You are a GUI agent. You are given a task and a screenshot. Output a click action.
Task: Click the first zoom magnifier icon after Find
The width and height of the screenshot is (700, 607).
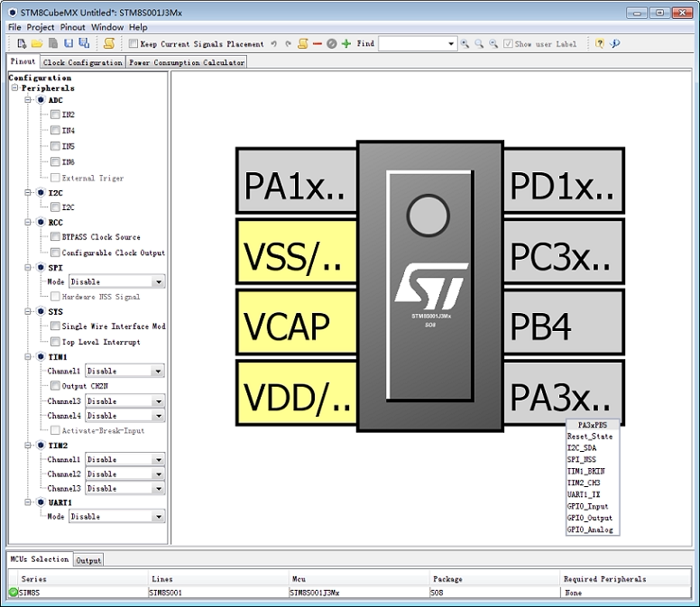tap(465, 43)
